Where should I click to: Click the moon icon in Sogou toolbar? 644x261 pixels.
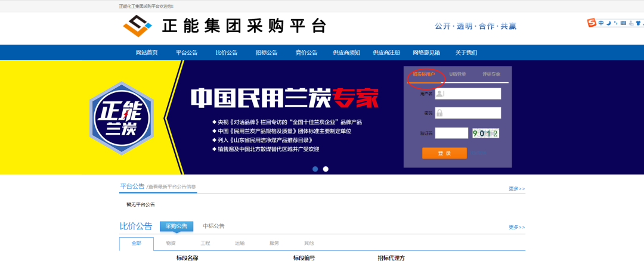click(x=609, y=23)
